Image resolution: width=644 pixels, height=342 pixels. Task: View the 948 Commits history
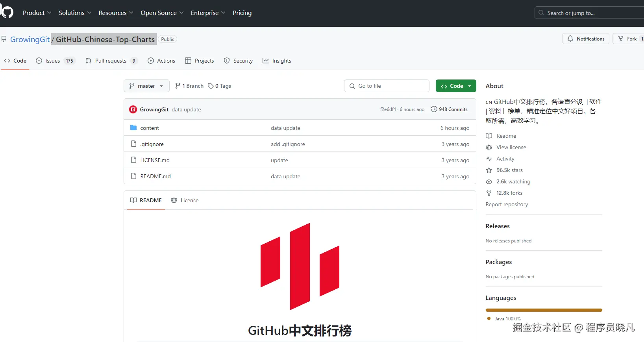tap(449, 109)
